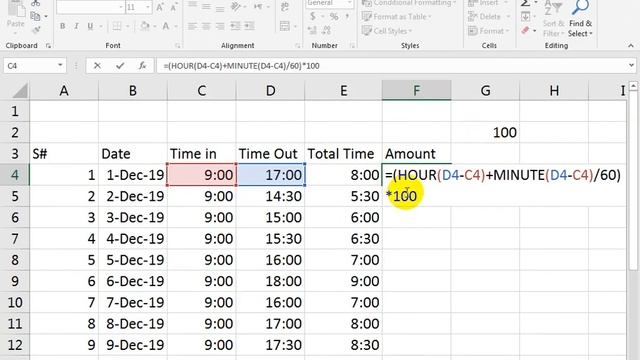Open the Name Box dropdown arrow
The image size is (640, 360).
[60, 65]
